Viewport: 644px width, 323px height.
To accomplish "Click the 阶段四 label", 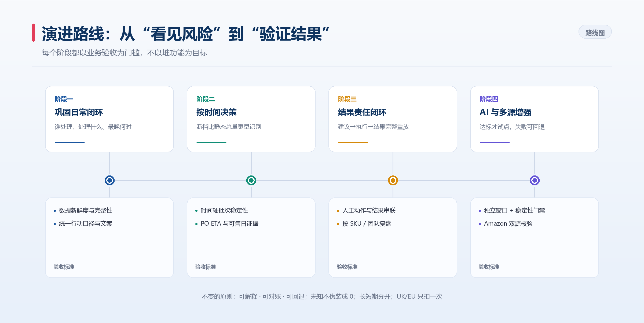I will pos(489,99).
